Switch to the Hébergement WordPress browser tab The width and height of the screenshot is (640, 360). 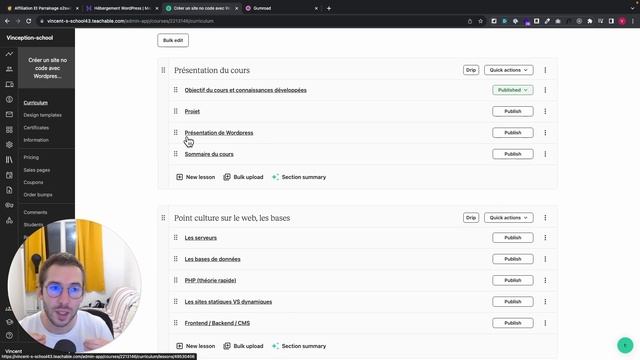pos(121,8)
